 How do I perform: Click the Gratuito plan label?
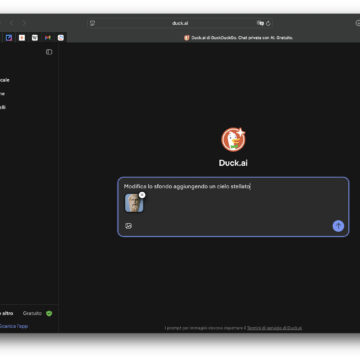pos(32,313)
